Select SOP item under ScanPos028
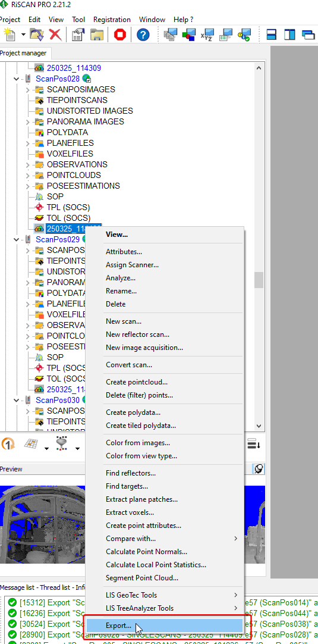Image resolution: width=318 pixels, height=644 pixels. [x=55, y=196]
